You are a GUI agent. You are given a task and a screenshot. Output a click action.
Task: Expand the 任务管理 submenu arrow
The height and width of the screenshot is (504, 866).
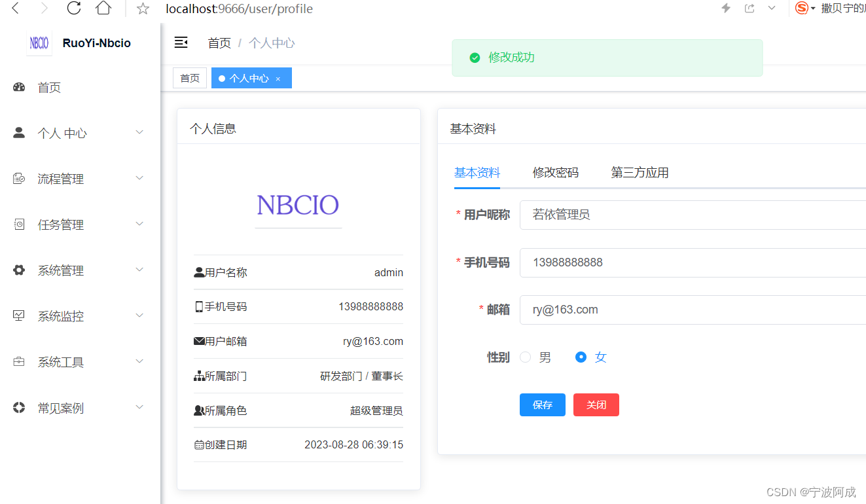(139, 224)
